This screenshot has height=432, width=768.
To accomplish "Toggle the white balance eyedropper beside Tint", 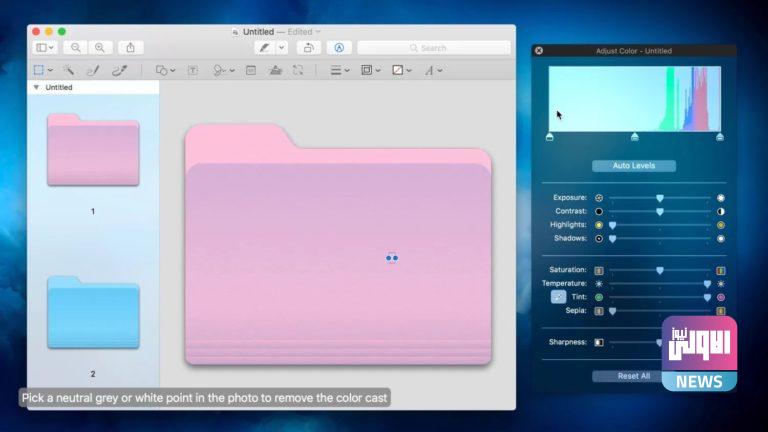I will 558,297.
